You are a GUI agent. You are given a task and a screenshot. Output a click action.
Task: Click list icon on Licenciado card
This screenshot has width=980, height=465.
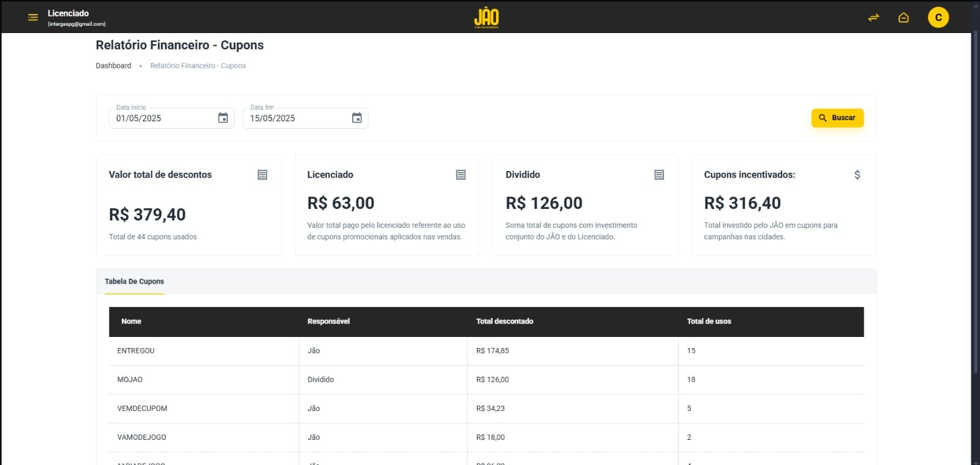point(461,175)
